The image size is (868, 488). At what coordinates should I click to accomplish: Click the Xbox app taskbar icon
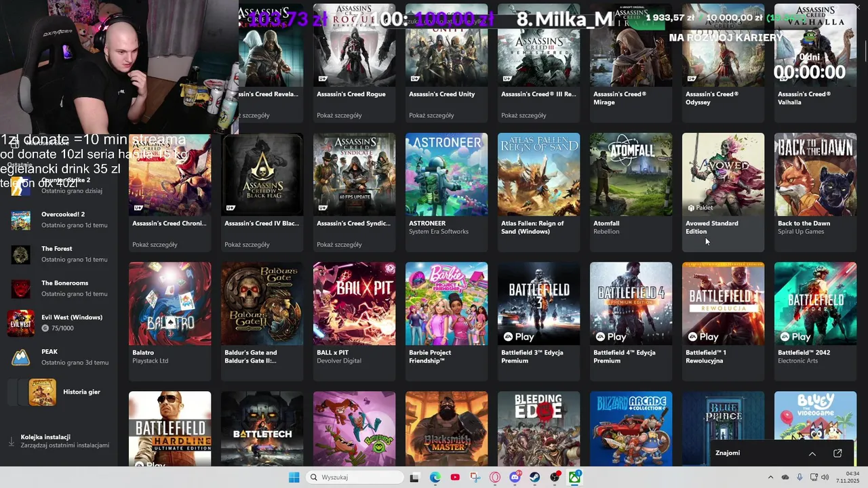click(575, 477)
